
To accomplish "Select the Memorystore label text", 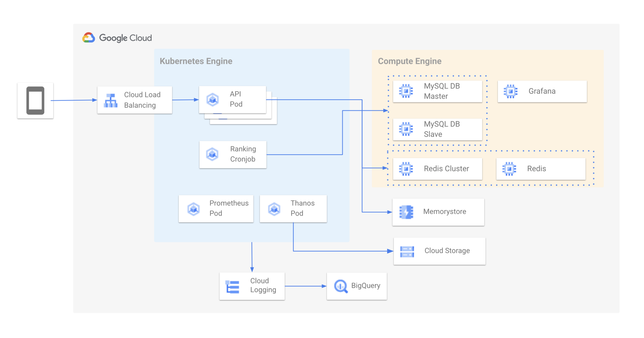I will pos(444,212).
